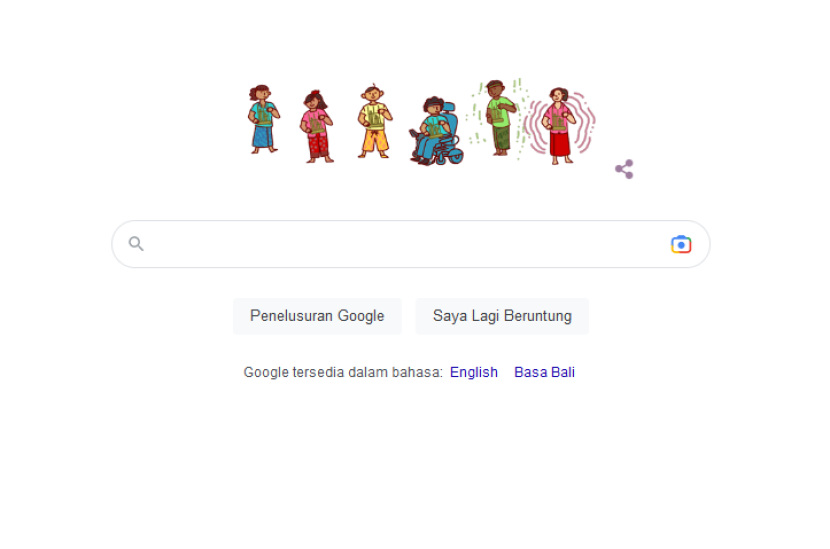Click doodle person sitting in wheelchair
830x549 pixels.
(x=436, y=131)
